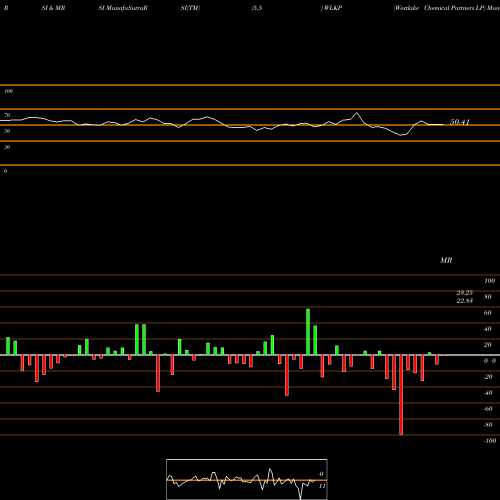Click the RSI axis label 30

(7, 147)
